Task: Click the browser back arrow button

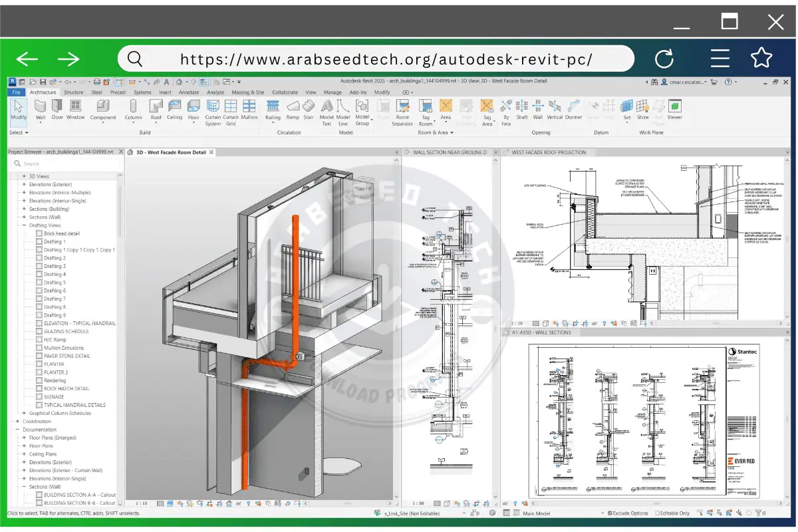Action: click(x=27, y=59)
